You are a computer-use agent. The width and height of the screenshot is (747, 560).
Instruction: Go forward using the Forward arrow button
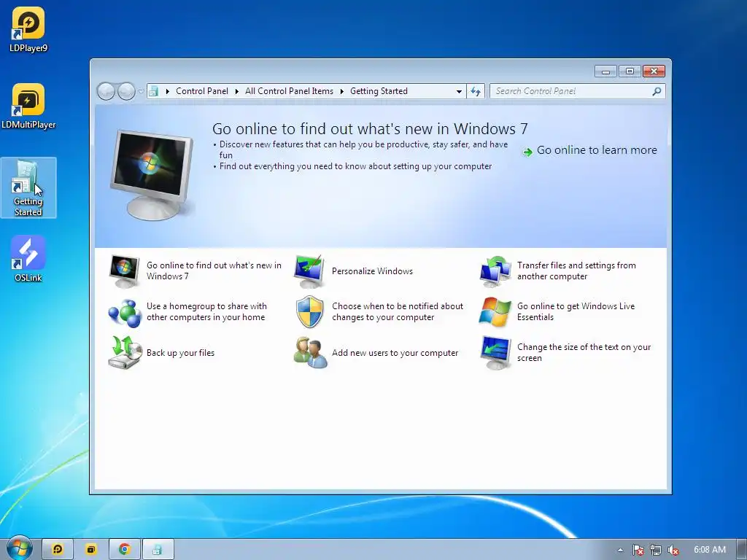(x=126, y=91)
